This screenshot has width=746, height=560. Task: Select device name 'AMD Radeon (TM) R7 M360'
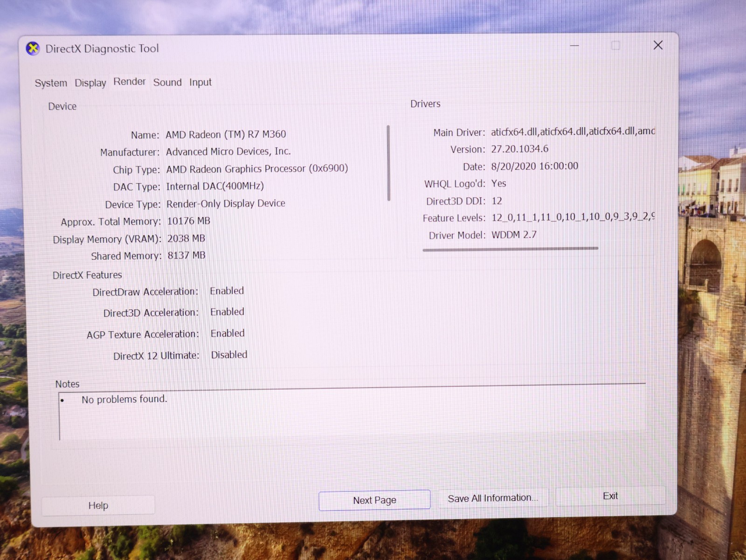pos(226,134)
